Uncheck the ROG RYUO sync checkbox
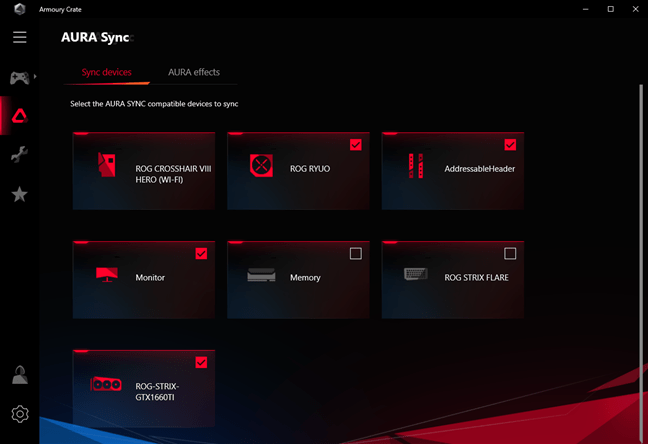The image size is (648, 444). (x=355, y=145)
